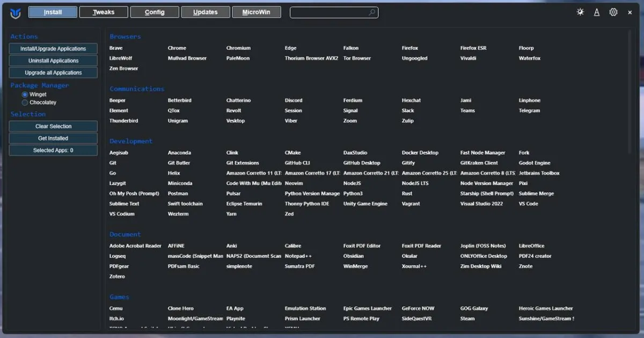Open the Tweaks tab

pyautogui.click(x=104, y=12)
